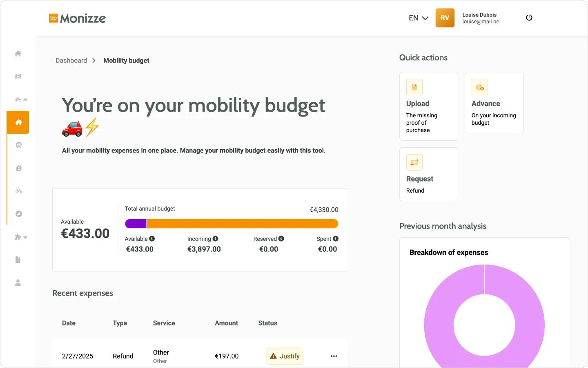
Task: Open the compass navigation icon in sidebar
Action: coord(18,213)
